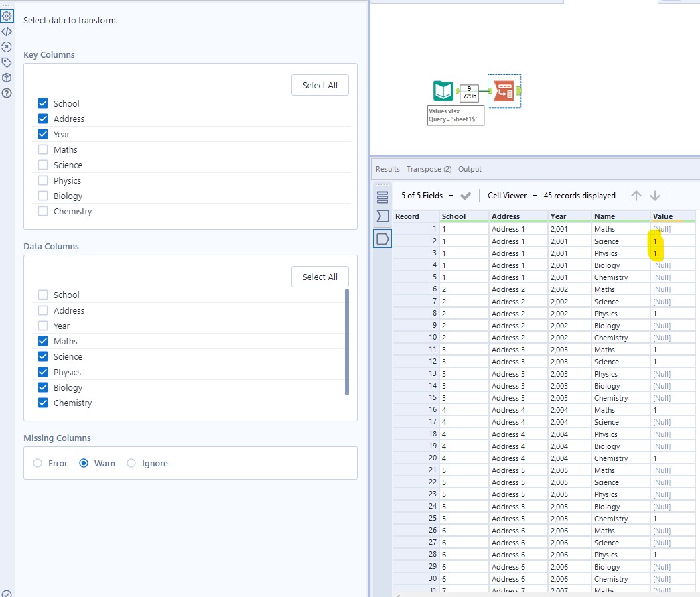Uncheck Chemistry in Data Columns
Viewport: 700px width, 597px height.
(x=43, y=403)
